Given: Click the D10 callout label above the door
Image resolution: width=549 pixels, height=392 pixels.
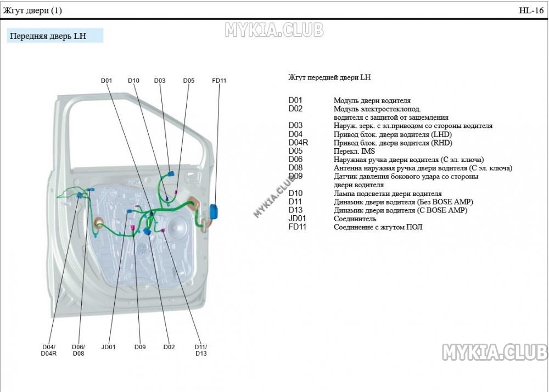Looking at the screenshot, I should pyautogui.click(x=133, y=81).
